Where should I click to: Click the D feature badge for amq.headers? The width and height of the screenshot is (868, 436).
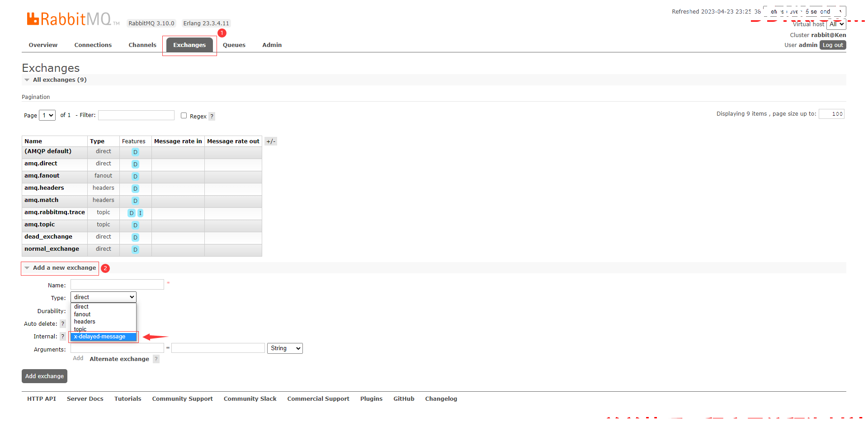135,189
